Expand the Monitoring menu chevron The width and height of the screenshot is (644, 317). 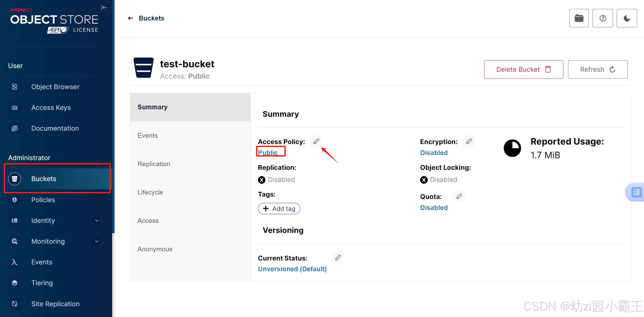tap(97, 241)
